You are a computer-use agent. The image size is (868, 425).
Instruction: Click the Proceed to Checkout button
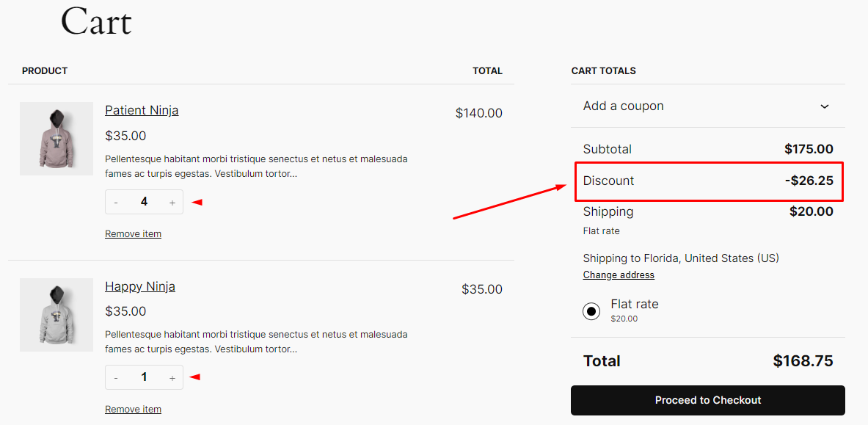tap(707, 400)
